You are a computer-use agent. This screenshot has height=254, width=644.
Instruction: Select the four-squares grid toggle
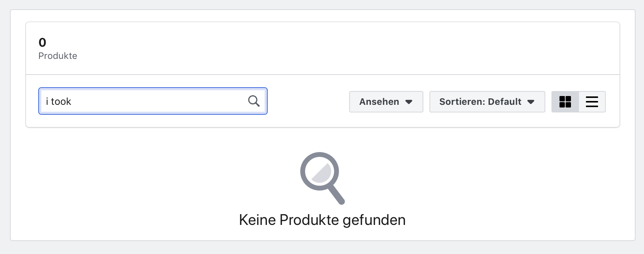(565, 102)
